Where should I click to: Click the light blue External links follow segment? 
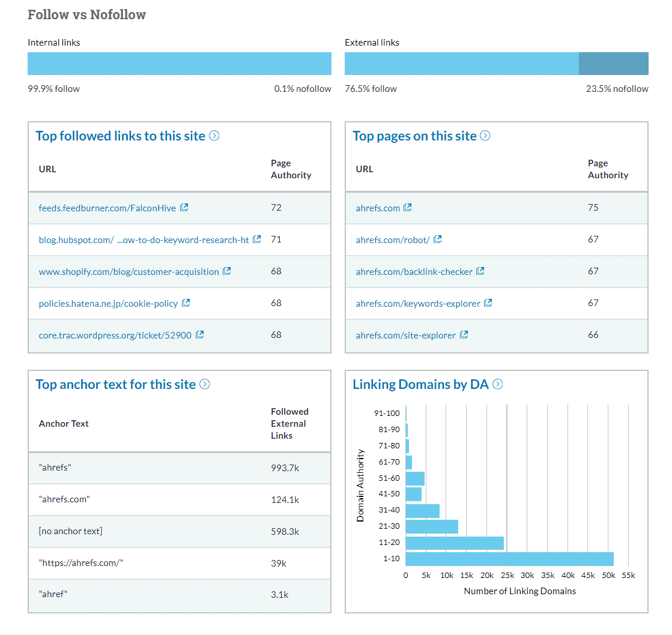[x=462, y=64]
